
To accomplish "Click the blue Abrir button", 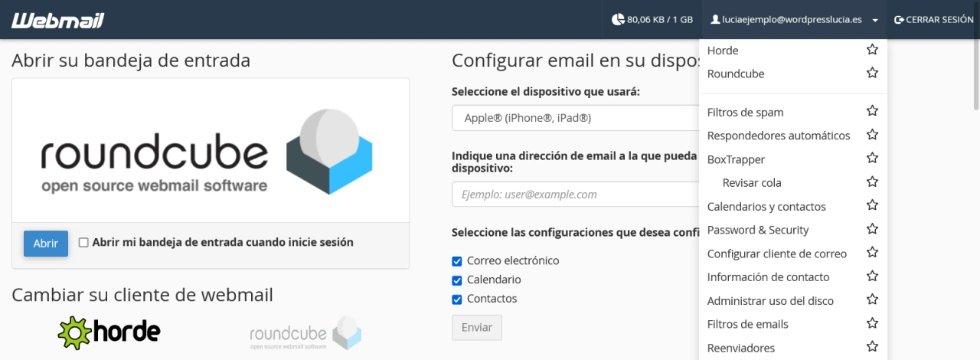I will 46,244.
